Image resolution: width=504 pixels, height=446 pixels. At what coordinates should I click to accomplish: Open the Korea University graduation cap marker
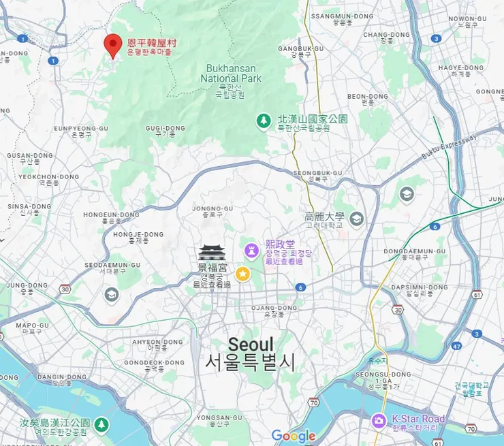click(356, 219)
